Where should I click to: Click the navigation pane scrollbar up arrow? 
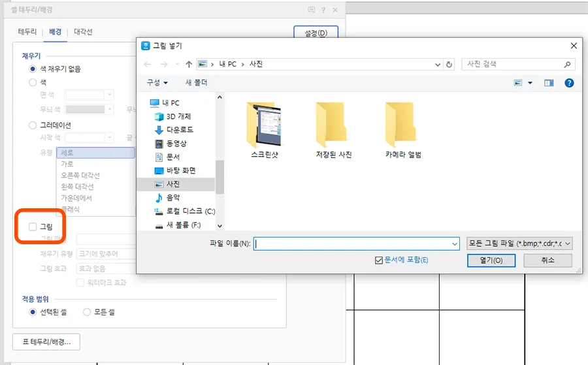tap(220, 97)
